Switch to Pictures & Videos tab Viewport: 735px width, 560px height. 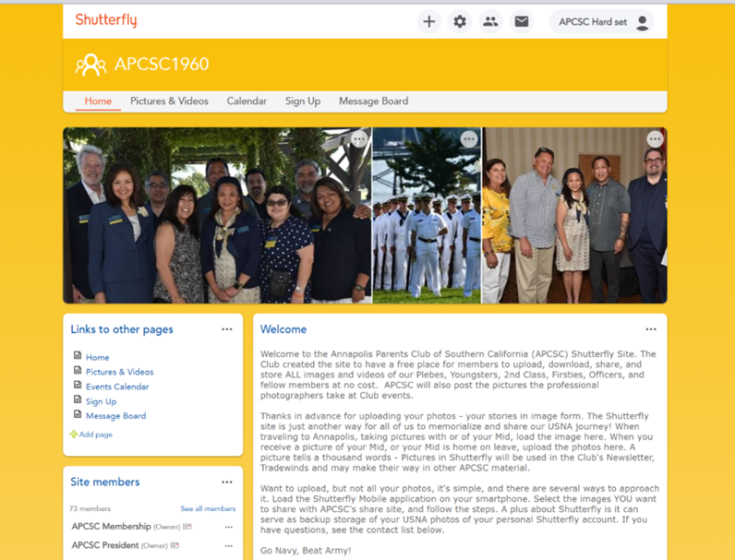(169, 101)
